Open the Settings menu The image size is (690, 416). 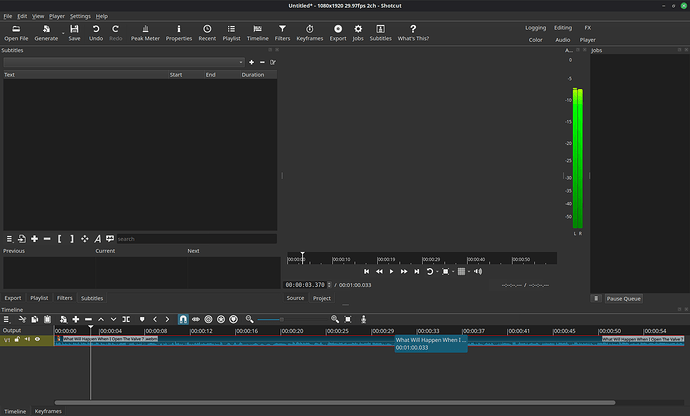80,16
